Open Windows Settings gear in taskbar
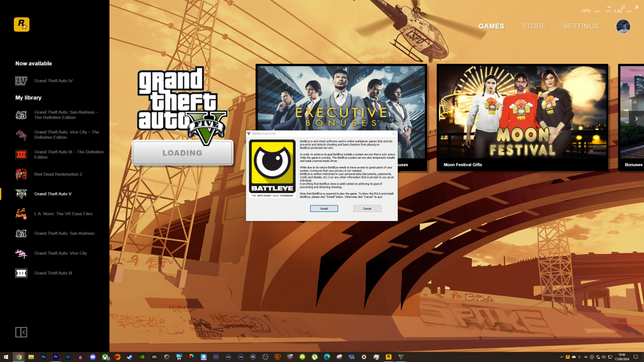Viewport: 644px width, 362px height. 364,357
